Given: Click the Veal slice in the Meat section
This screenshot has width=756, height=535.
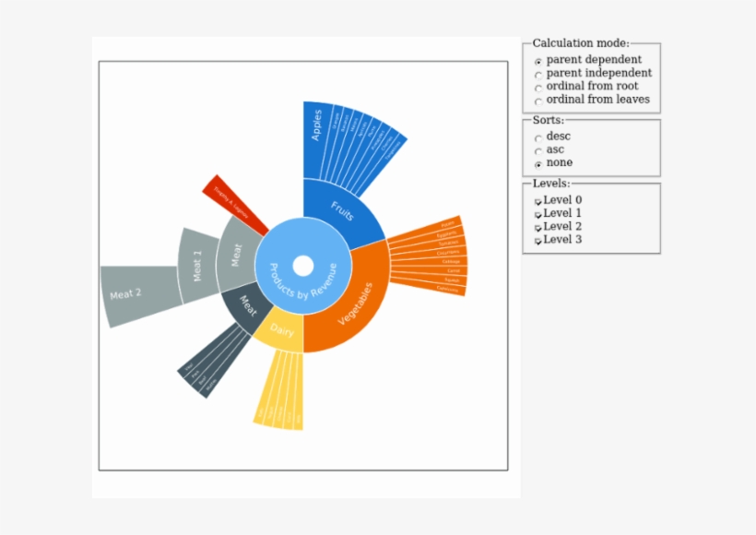Looking at the screenshot, I should pyautogui.click(x=188, y=366).
